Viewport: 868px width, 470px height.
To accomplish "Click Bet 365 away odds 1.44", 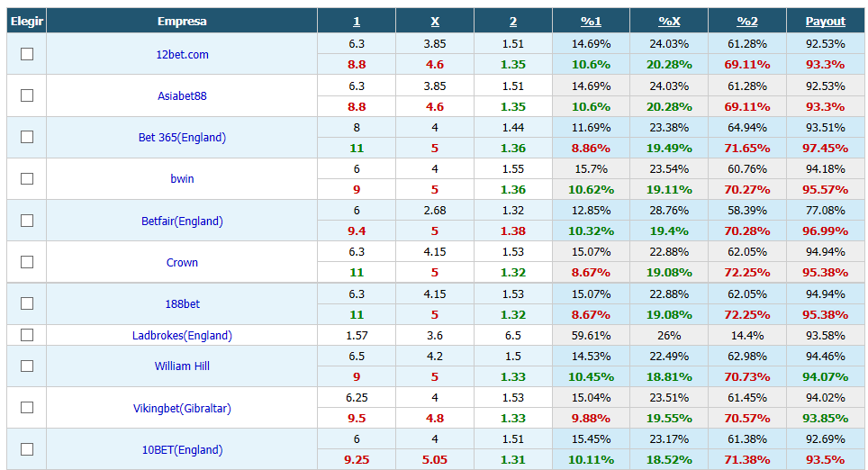I will coord(513,127).
